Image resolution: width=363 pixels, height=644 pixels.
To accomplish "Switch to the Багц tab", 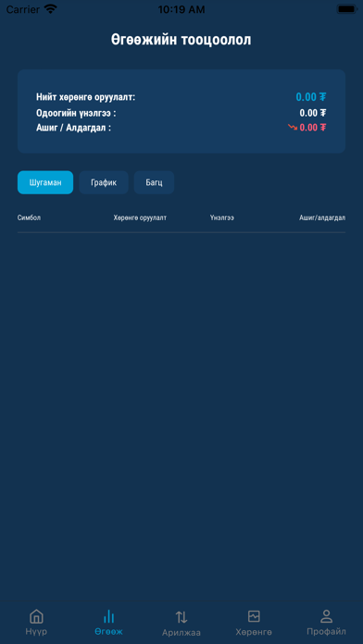I will point(154,182).
